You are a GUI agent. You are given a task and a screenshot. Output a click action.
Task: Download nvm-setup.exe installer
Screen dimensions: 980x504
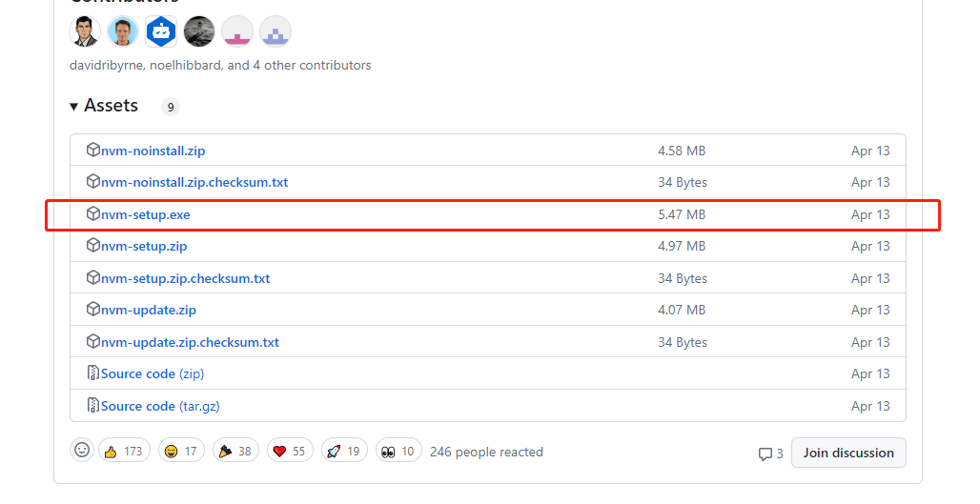click(145, 214)
